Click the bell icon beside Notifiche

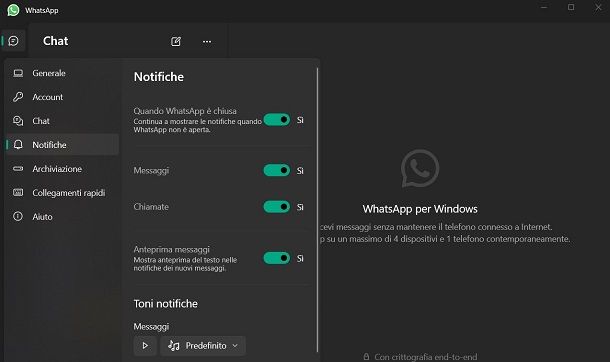[18, 145]
